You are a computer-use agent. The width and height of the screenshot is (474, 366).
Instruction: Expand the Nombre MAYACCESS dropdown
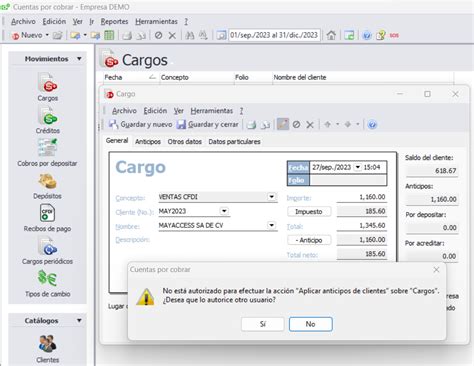pyautogui.click(x=272, y=225)
